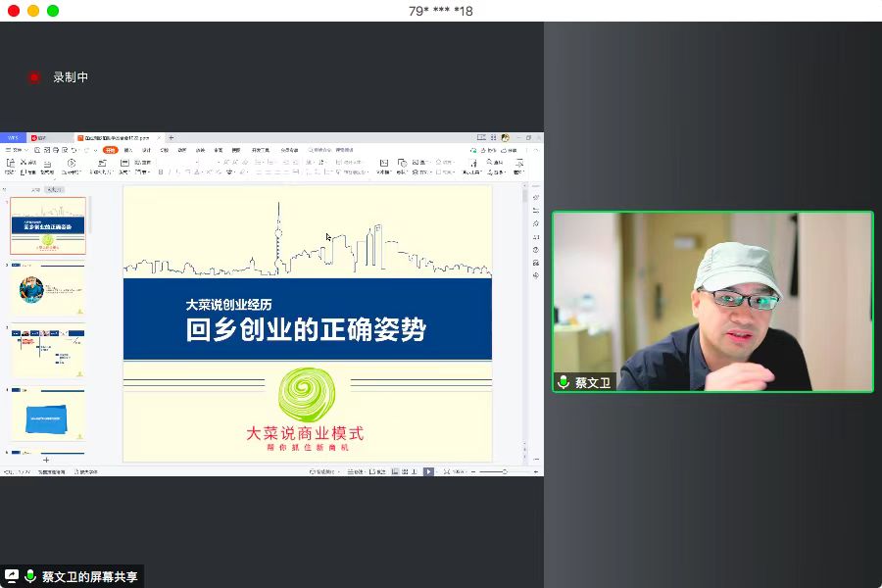Click the microphone icon beside 蔡文卫 on video
The width and height of the screenshot is (882, 588).
pos(563,382)
